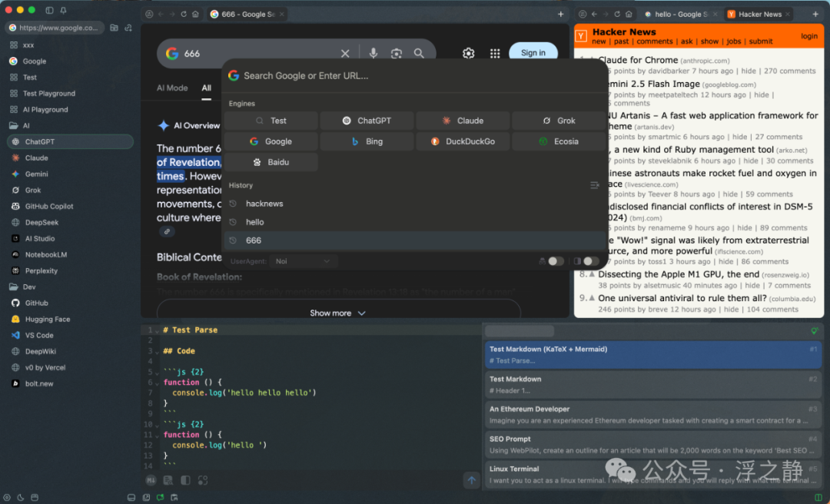830x504 pixels.
Task: Click the Markdown icon below the editor
Action: point(151,480)
